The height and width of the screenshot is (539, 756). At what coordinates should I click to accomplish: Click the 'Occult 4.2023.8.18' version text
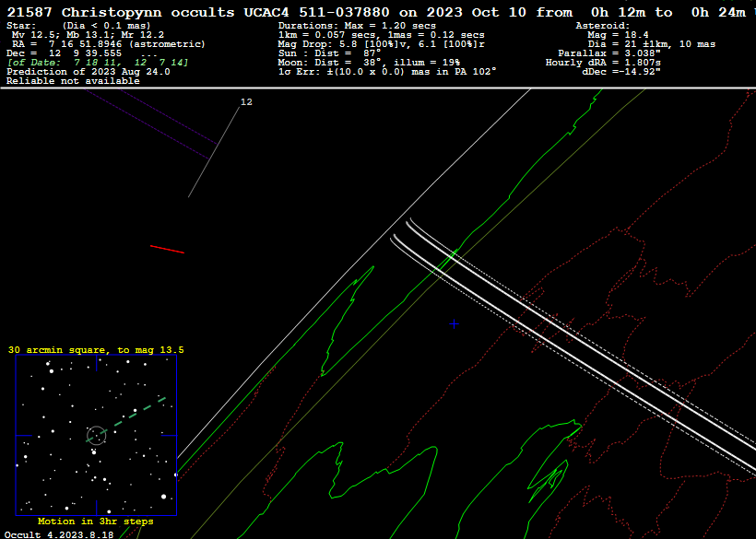coord(59,534)
